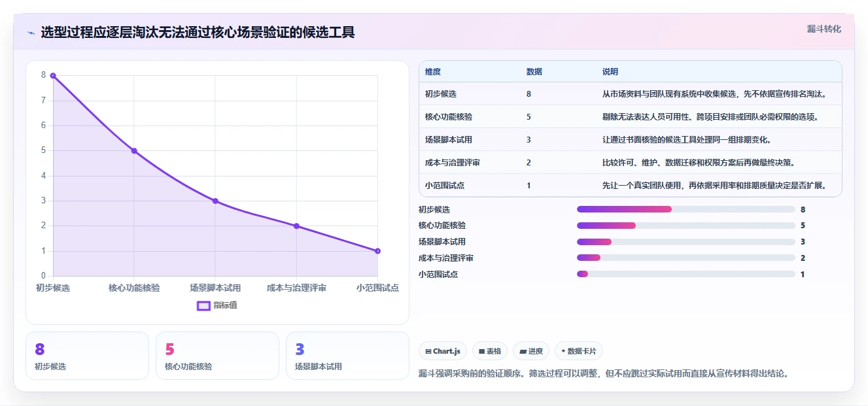
Task: Select the Chart.js tag chip
Action: pos(443,351)
